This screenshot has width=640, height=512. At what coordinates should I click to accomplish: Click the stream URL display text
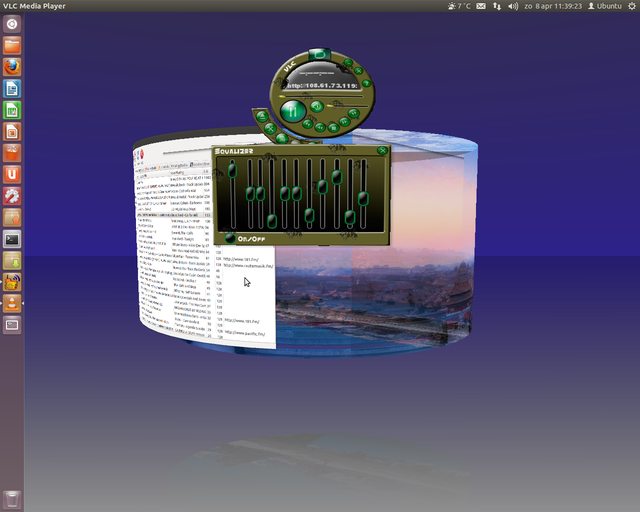(x=322, y=86)
